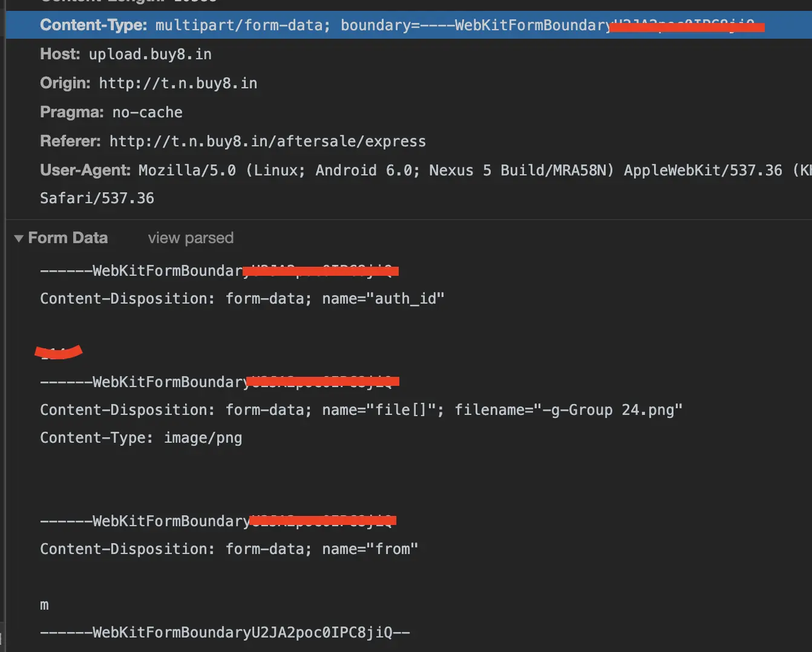Select the Content-Type multipart/form-data header row
Viewport: 812px width, 652px height.
(408, 25)
